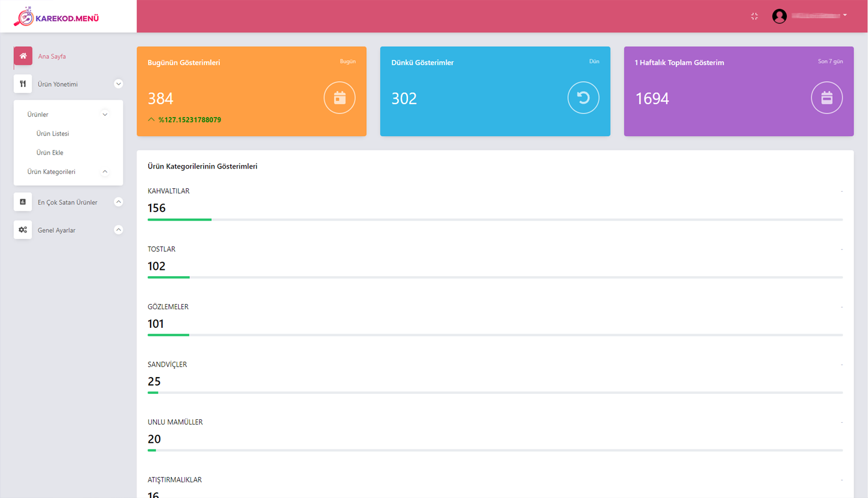The width and height of the screenshot is (868, 498).
Task: Click the calendar icon on Bugünün Gösterimleri card
Action: tap(340, 98)
